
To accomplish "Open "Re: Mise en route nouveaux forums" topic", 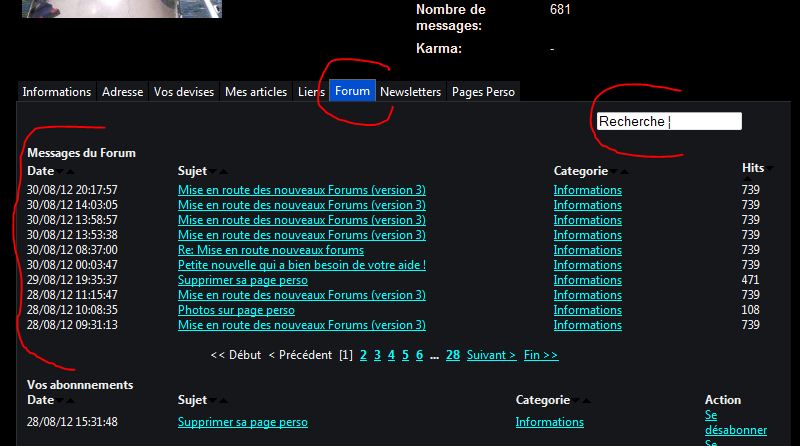I will click(x=270, y=250).
